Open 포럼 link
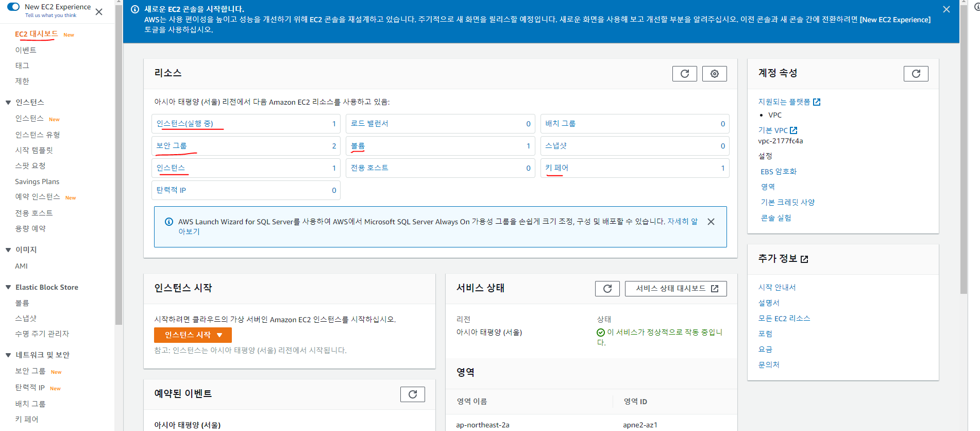 tap(765, 334)
